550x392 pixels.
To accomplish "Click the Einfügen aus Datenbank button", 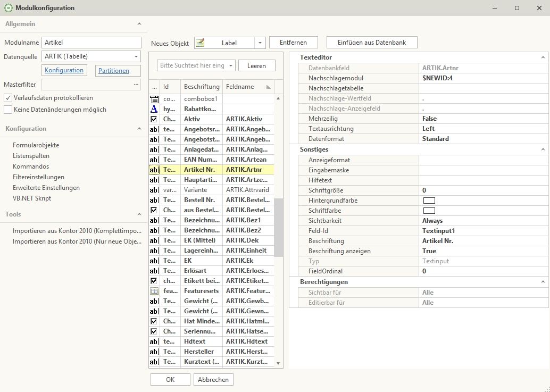I will point(372,43).
